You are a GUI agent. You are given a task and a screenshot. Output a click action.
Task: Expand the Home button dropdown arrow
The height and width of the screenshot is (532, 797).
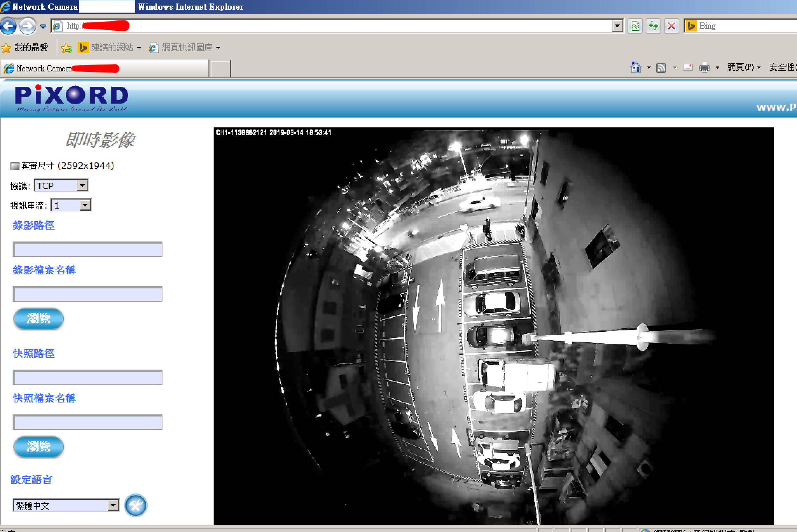coord(649,68)
